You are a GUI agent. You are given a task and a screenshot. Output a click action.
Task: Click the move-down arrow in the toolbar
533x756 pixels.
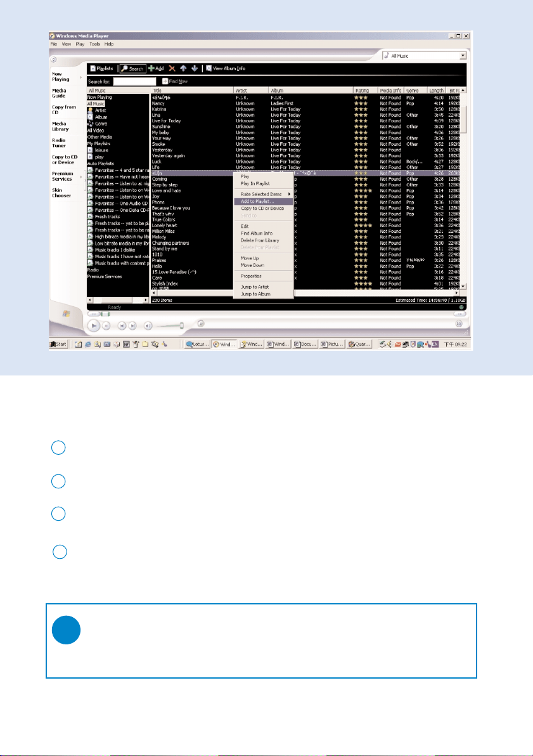point(195,68)
